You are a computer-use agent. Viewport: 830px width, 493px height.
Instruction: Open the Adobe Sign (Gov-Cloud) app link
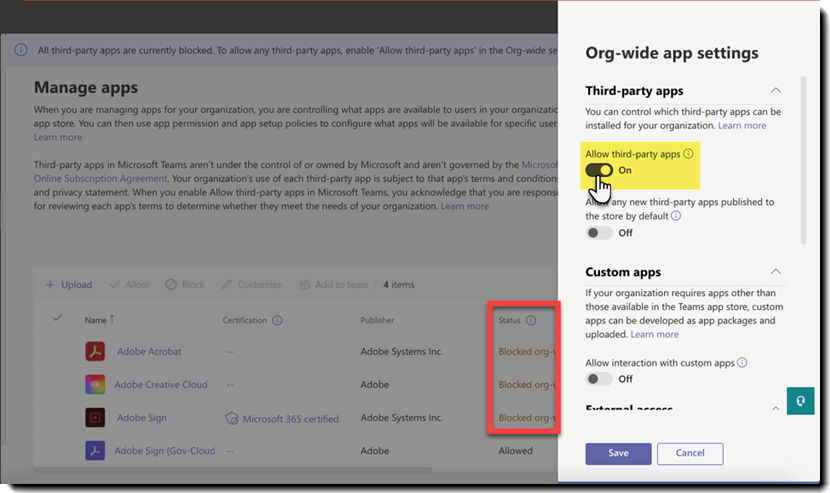coord(165,451)
